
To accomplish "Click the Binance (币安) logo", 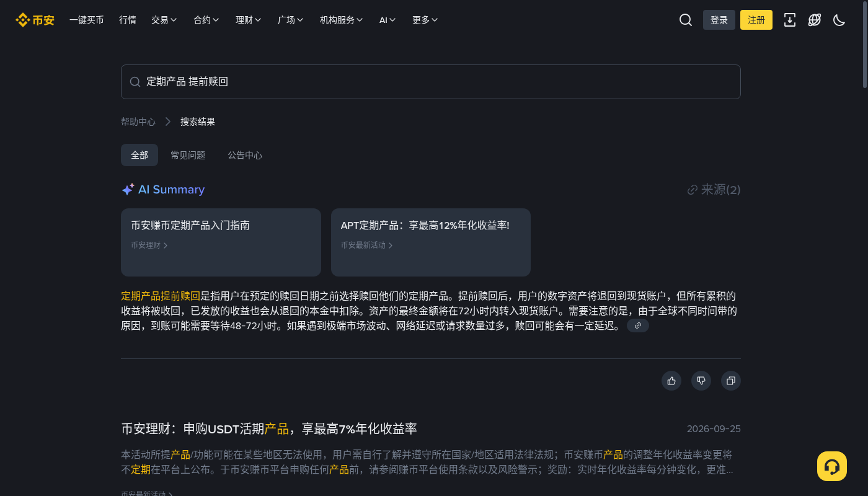I will (x=35, y=20).
